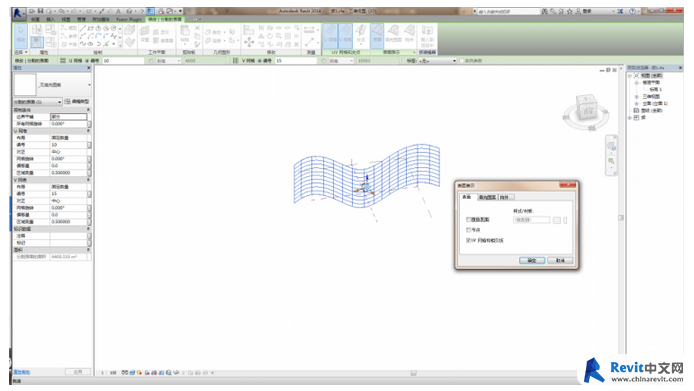Select the Move tool in Modify panel
This screenshot has height=391, width=694.
coord(249,42)
